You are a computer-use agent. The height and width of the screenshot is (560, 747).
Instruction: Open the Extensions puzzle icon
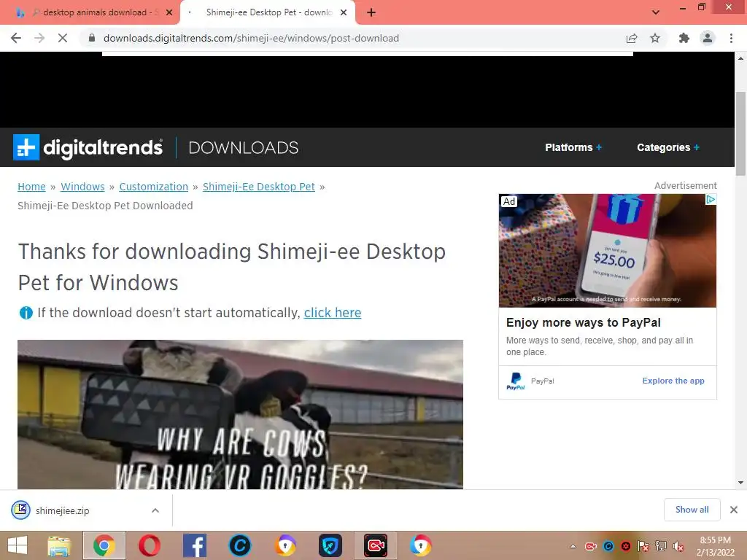click(x=684, y=38)
